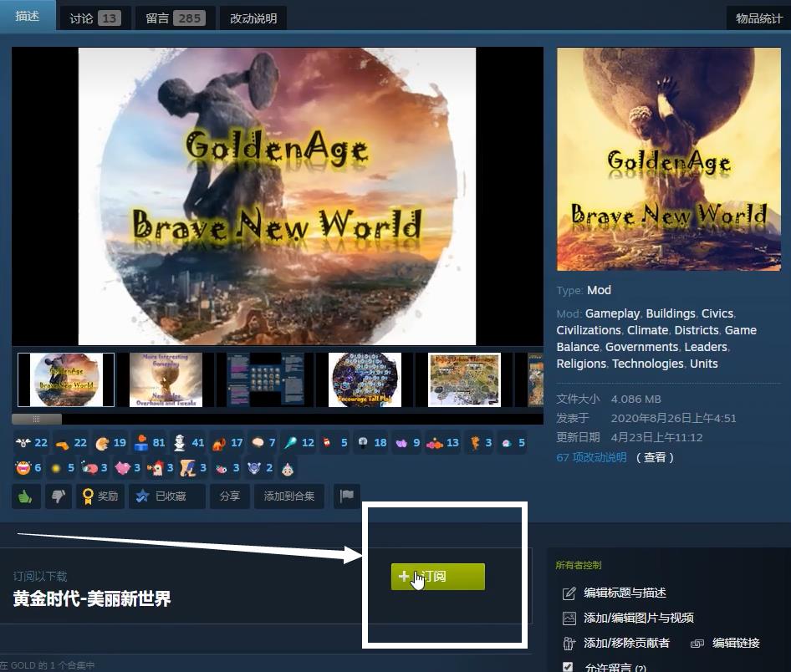Image resolution: width=791 pixels, height=672 pixels.
Task: Click the 分享 share button
Action: click(x=230, y=496)
